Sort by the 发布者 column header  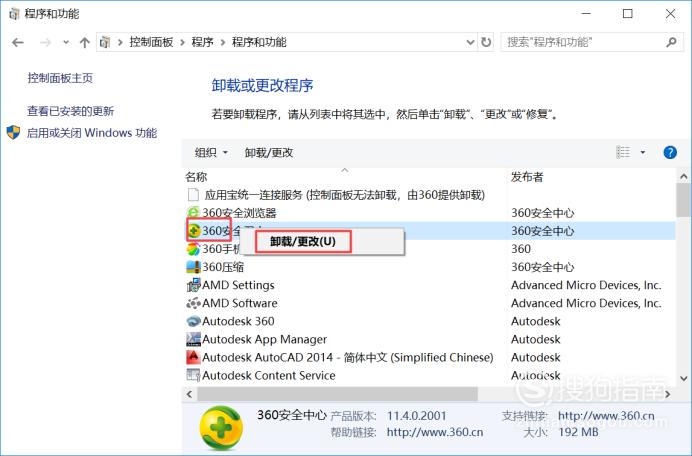[x=527, y=177]
